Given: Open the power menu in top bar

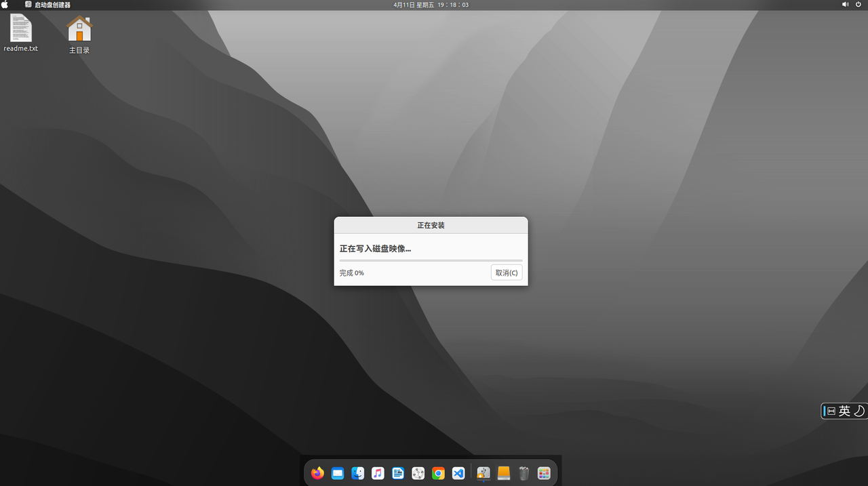Looking at the screenshot, I should click(858, 5).
